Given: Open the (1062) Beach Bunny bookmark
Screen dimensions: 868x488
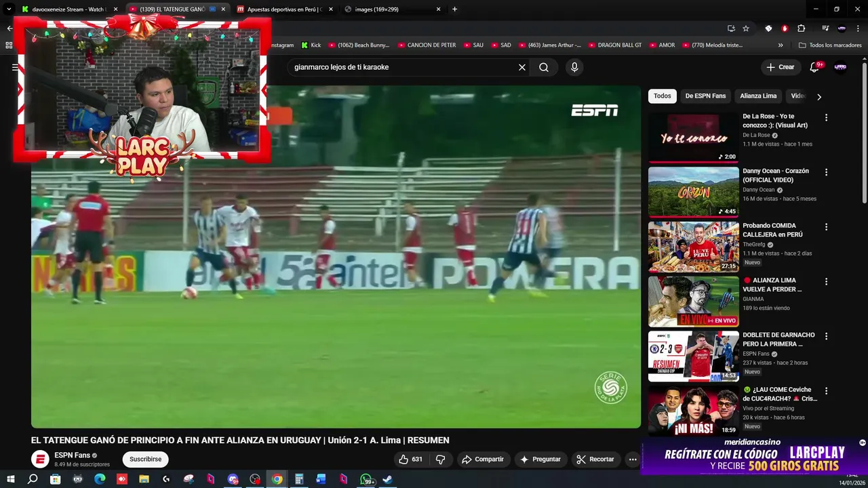Looking at the screenshot, I should [359, 45].
